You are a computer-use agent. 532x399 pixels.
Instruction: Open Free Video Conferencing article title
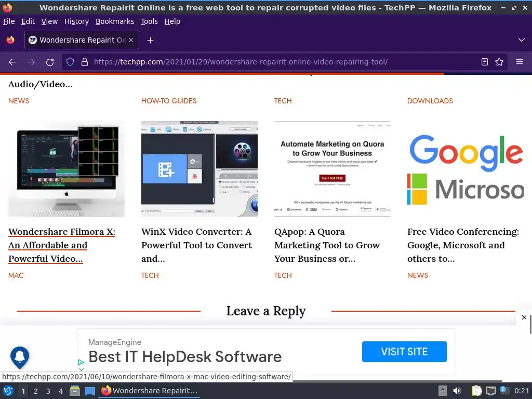tap(463, 245)
